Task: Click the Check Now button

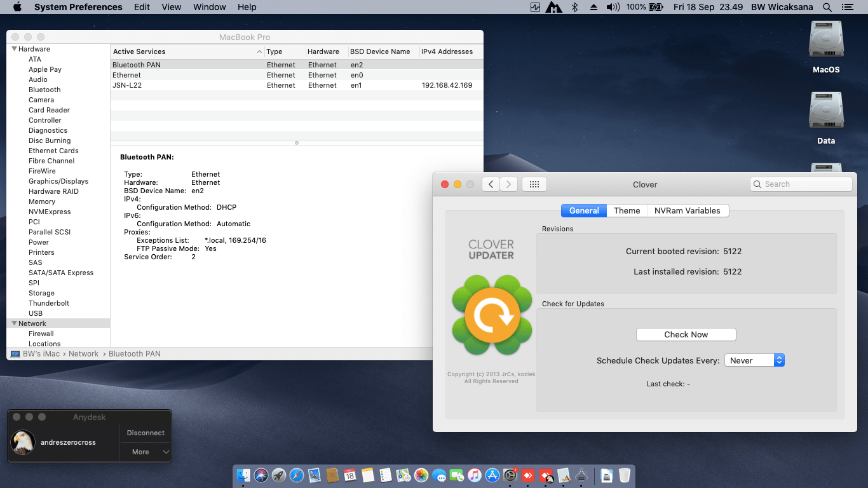Action: coord(686,334)
